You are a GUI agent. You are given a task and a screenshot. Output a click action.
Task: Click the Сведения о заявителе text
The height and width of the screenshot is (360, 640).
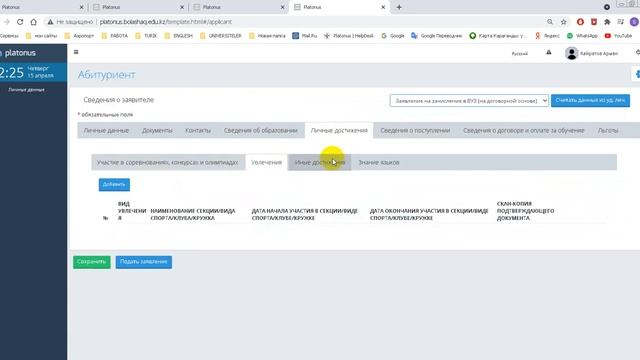pos(118,100)
